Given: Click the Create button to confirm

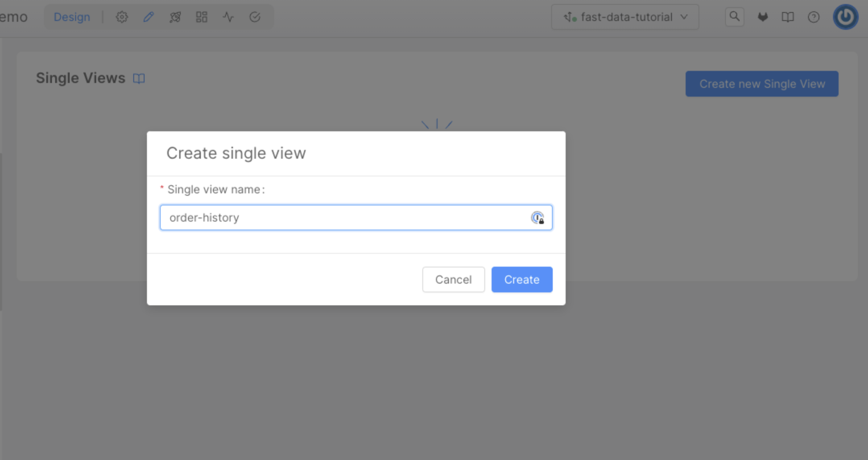Looking at the screenshot, I should 522,280.
